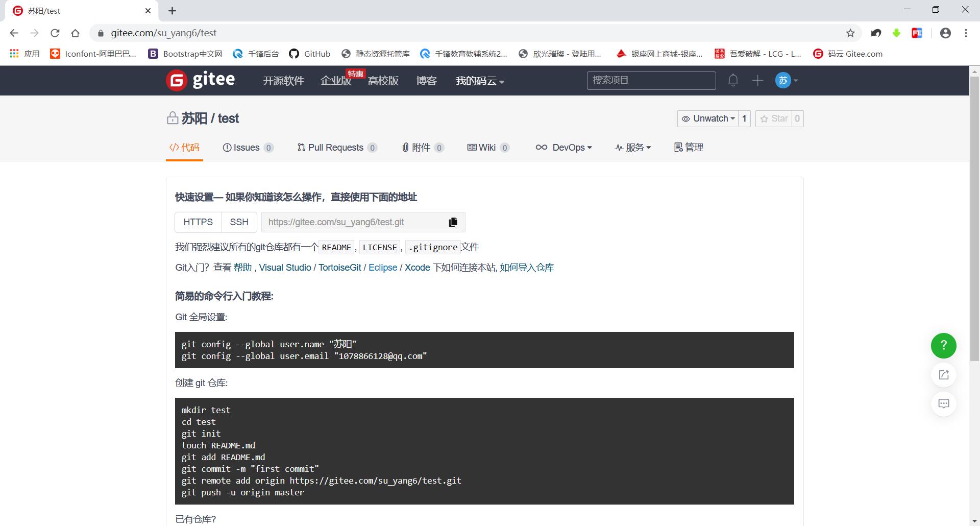The height and width of the screenshot is (526, 980).
Task: Select SSH clone protocol
Action: click(x=239, y=222)
